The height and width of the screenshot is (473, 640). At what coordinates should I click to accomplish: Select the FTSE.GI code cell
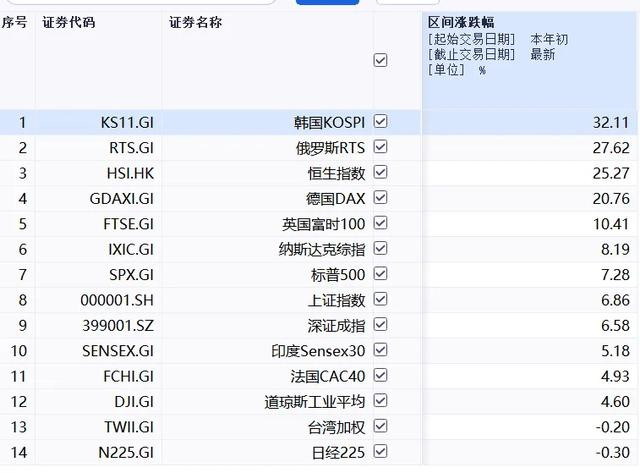(x=98, y=224)
